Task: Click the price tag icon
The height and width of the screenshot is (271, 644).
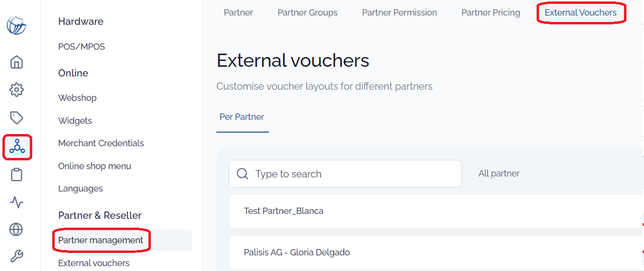Action: click(x=17, y=118)
